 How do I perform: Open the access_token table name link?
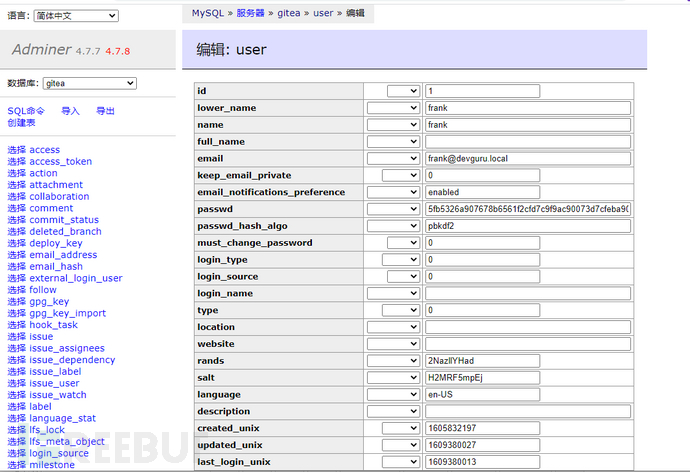[60, 161]
